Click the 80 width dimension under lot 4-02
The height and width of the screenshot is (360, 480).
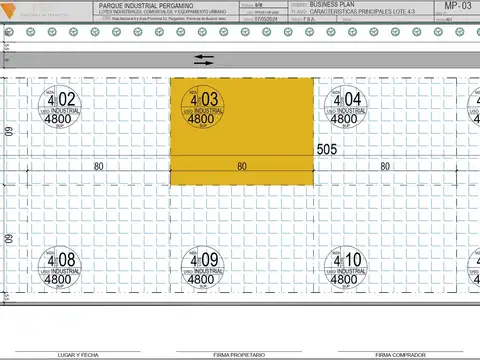pos(98,166)
